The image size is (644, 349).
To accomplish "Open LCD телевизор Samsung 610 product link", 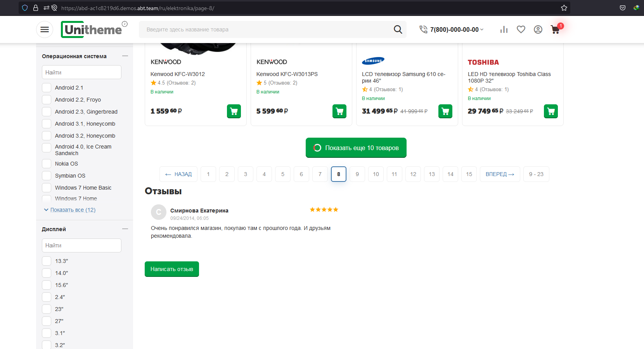I will pos(403,77).
